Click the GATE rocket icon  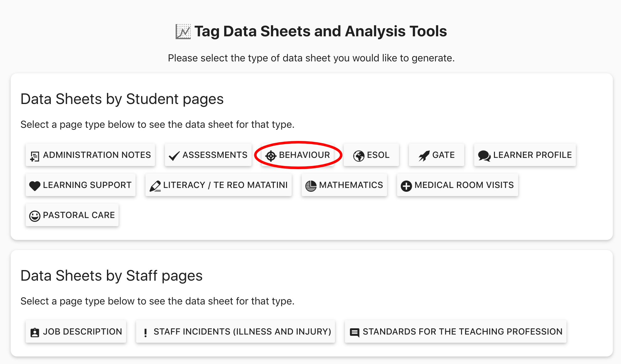(x=424, y=156)
